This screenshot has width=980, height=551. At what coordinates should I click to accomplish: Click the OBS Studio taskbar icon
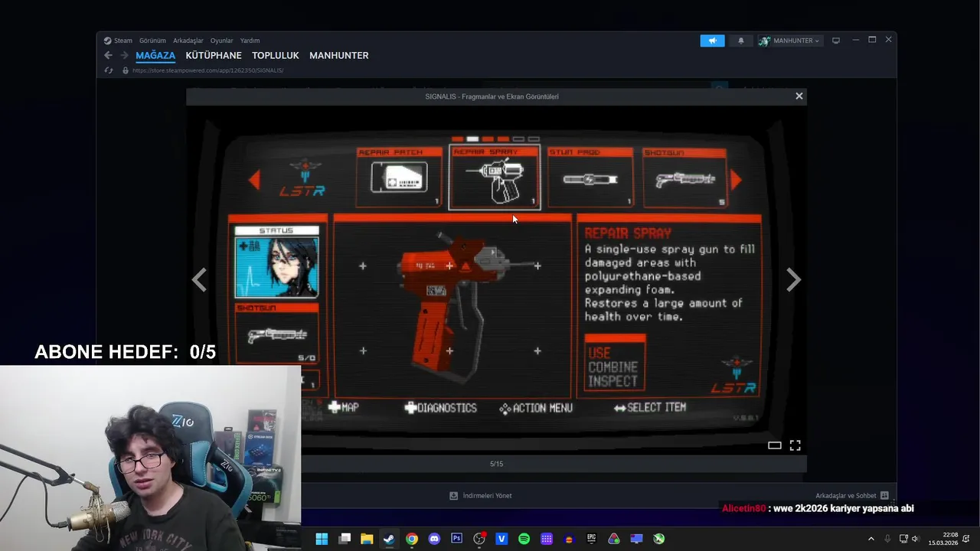(x=479, y=539)
